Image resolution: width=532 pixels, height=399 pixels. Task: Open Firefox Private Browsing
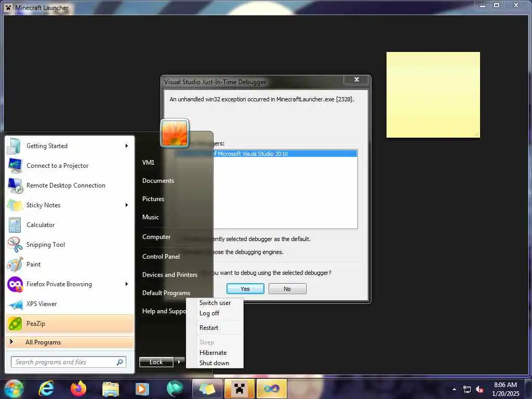pos(70,284)
